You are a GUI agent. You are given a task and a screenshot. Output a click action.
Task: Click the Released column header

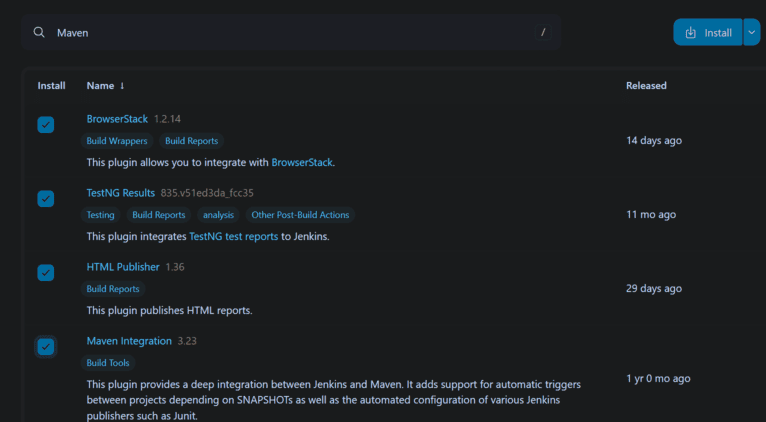tap(646, 86)
